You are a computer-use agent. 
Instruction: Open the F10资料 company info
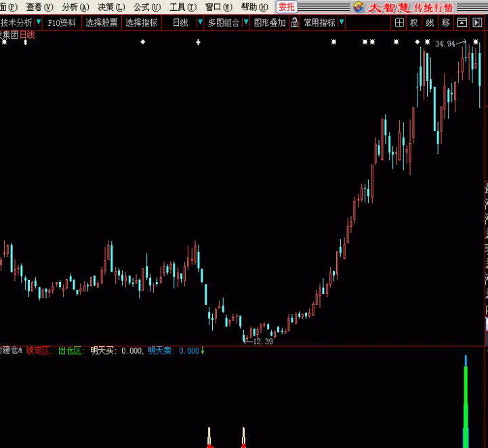(62, 23)
